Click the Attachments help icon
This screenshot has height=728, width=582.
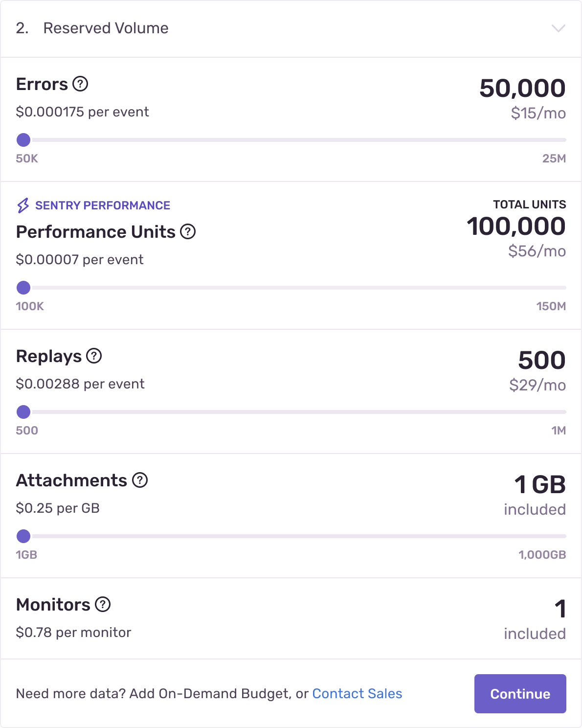point(140,480)
